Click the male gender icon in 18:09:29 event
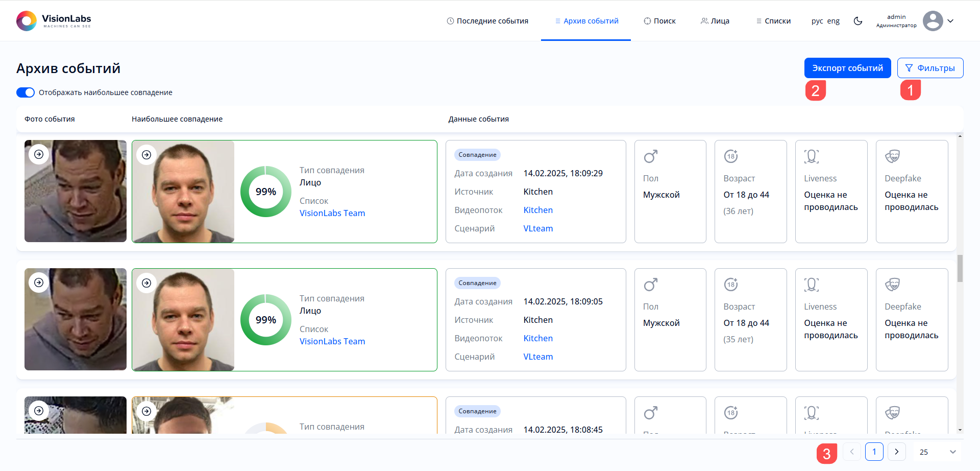The width and height of the screenshot is (980, 471). (x=650, y=156)
